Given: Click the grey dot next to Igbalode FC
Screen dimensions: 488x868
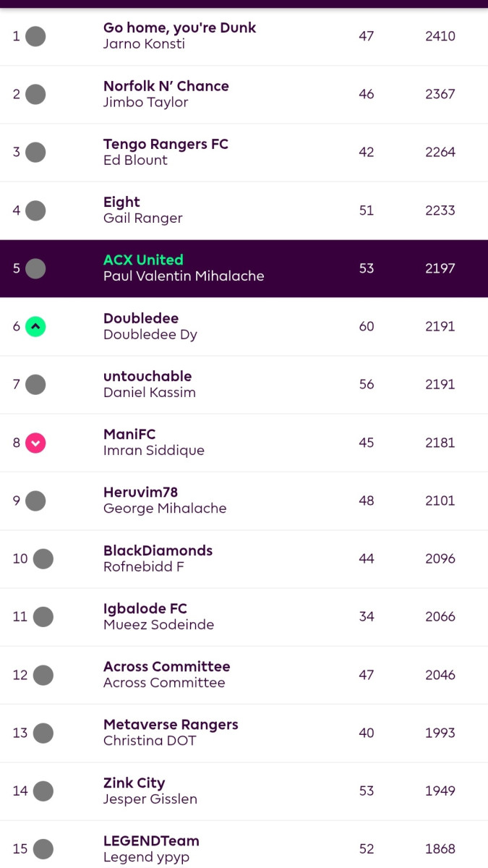Looking at the screenshot, I should click(x=43, y=617).
